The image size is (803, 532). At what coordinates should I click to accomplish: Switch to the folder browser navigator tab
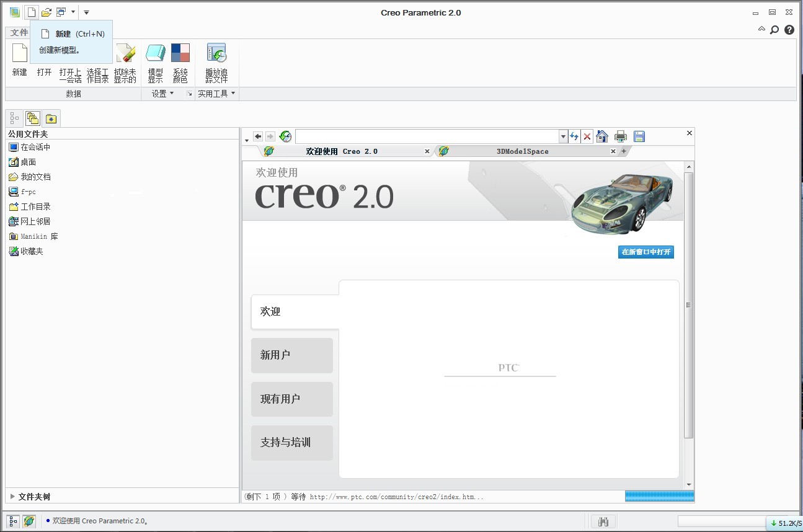(33, 118)
